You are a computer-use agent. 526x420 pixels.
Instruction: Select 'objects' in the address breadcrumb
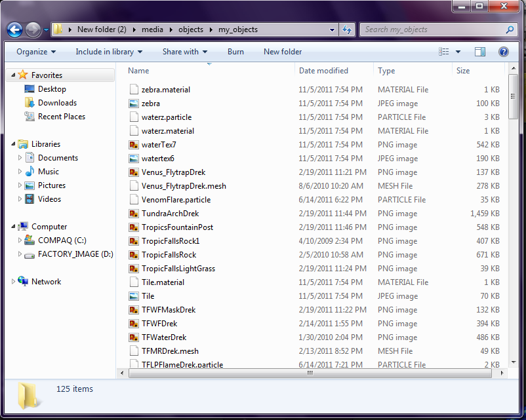point(191,29)
